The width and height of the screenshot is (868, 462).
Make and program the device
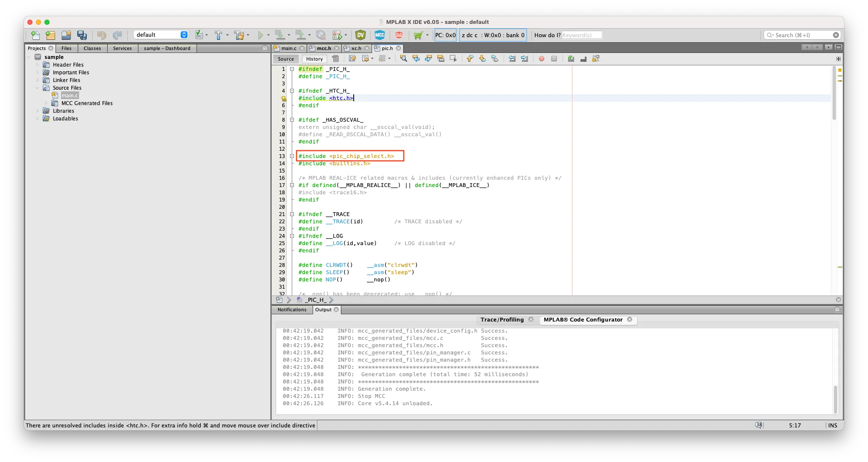click(280, 35)
